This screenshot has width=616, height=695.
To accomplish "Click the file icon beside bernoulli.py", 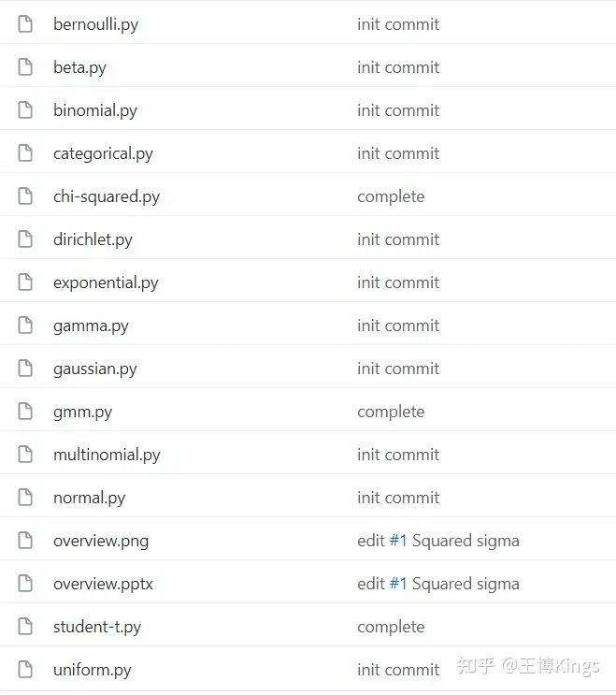I will tap(25, 24).
